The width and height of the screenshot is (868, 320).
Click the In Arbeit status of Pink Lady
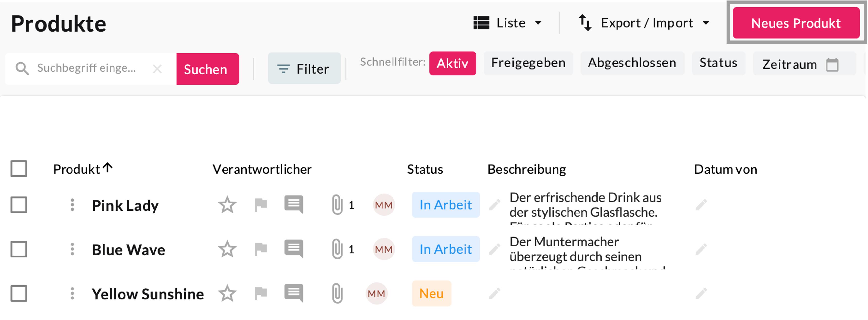(445, 205)
